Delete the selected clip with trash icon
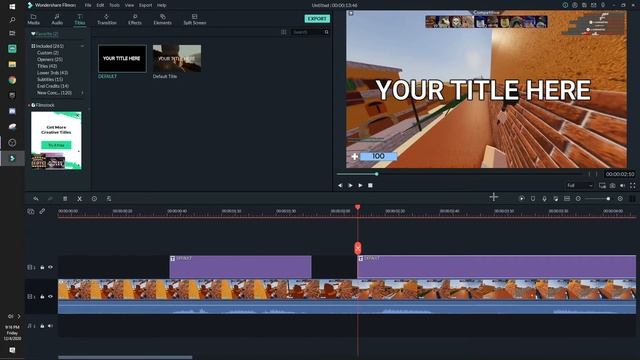Image resolution: width=640 pixels, height=360 pixels. tap(65, 198)
